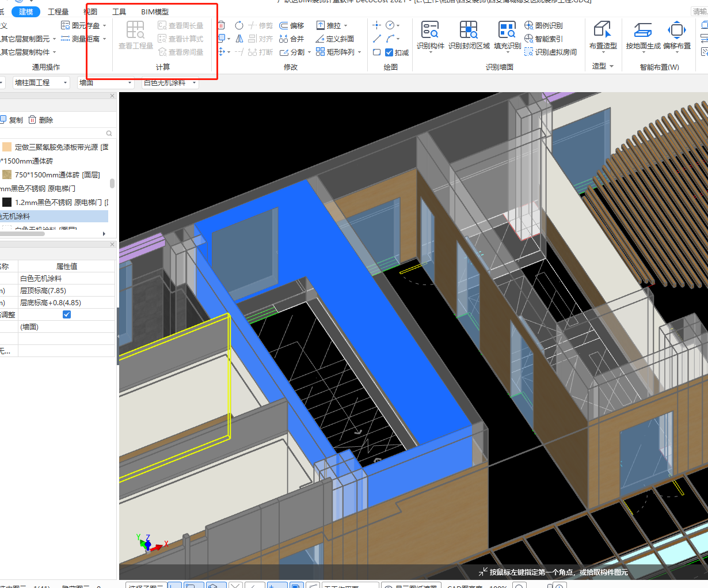Select the 推拉 push-pull tool
This screenshot has height=588, width=708.
tap(329, 25)
